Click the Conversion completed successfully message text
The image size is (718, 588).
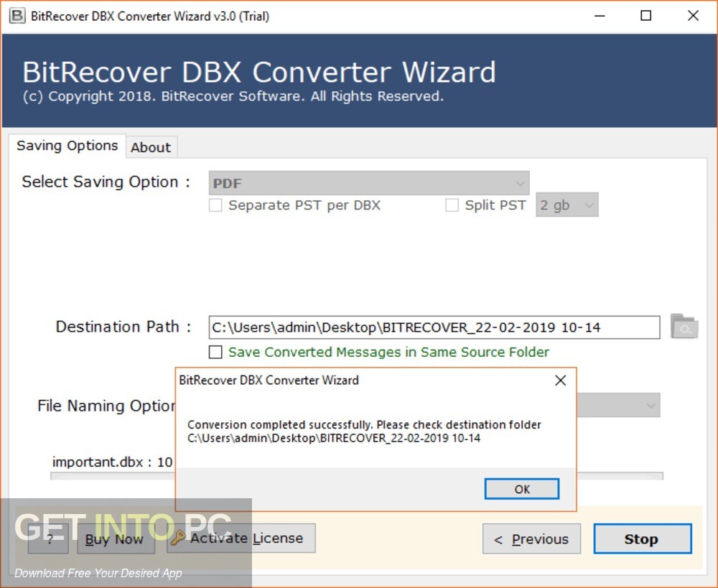pyautogui.click(x=364, y=424)
